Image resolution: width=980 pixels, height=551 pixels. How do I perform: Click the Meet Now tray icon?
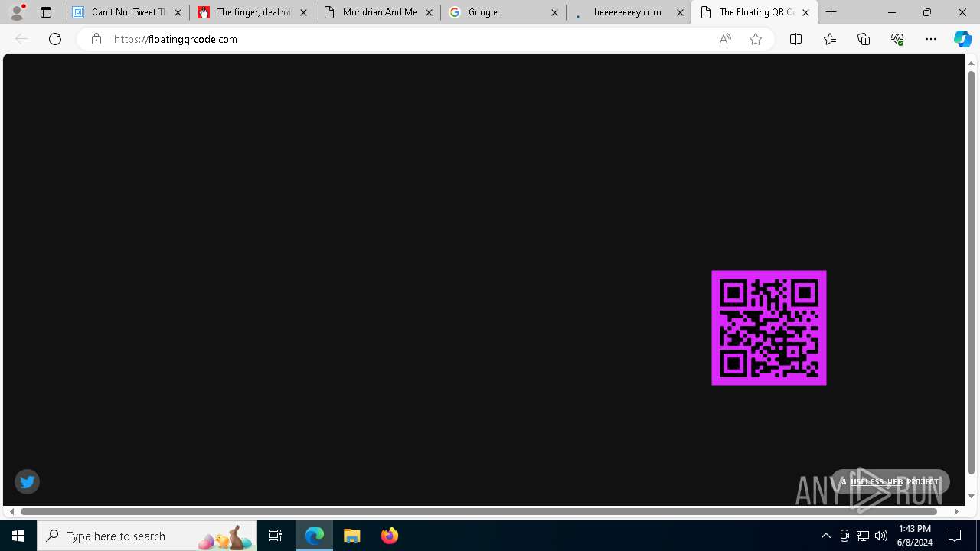[844, 536]
